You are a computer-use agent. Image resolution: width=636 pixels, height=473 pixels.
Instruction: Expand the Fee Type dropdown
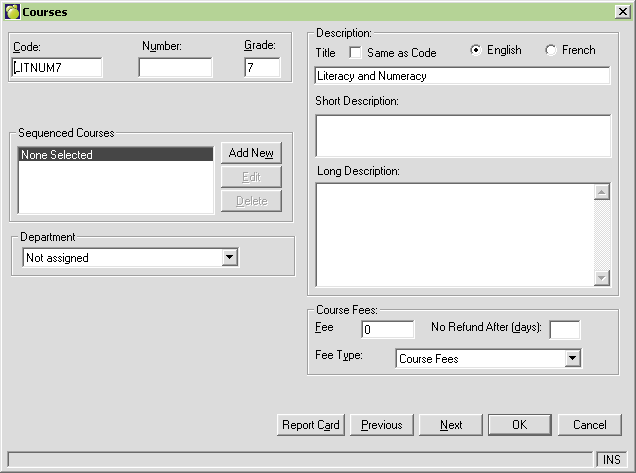tap(573, 358)
